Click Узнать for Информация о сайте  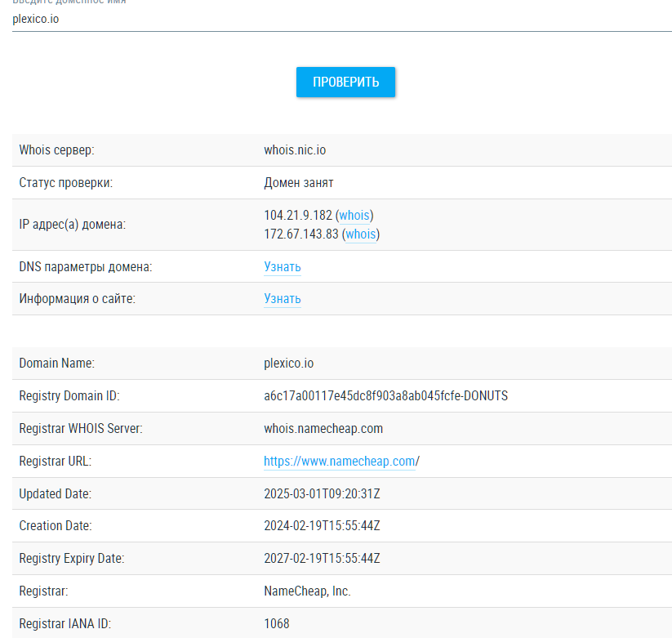click(x=283, y=299)
